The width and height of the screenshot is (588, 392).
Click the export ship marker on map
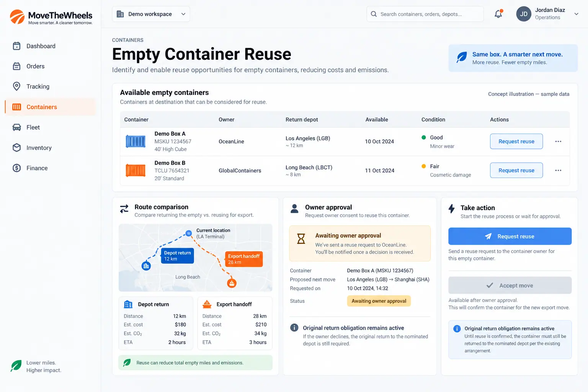[232, 283]
